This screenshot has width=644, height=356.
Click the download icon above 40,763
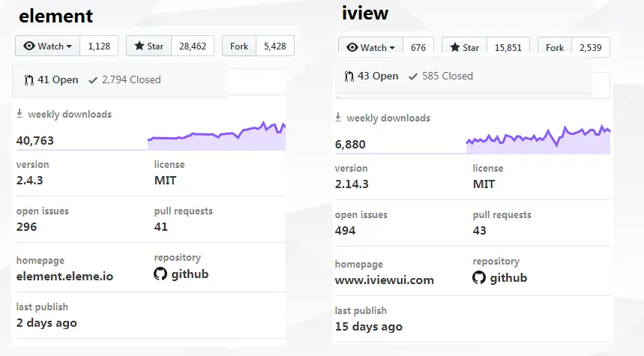(x=19, y=114)
